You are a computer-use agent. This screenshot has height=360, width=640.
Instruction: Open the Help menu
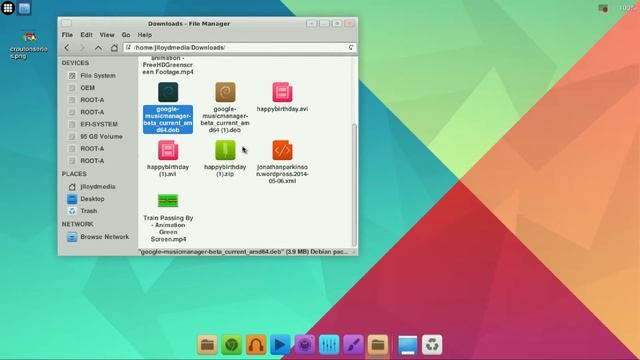[x=144, y=35]
